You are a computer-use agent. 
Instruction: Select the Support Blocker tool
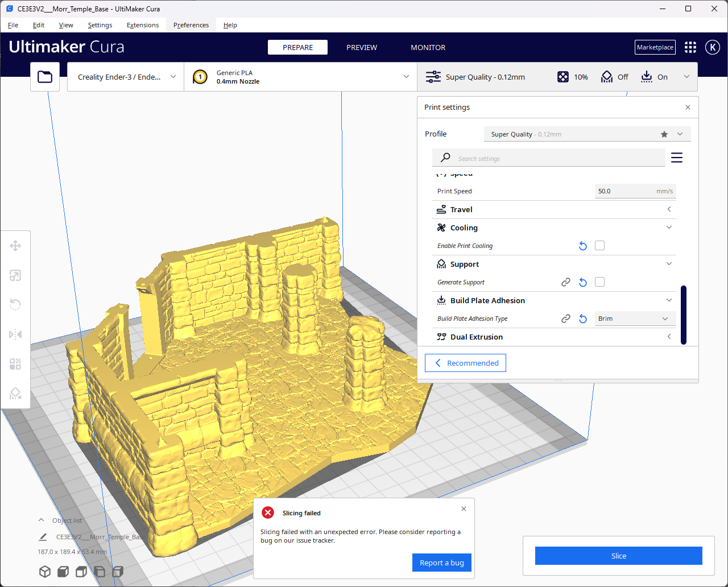(x=15, y=393)
